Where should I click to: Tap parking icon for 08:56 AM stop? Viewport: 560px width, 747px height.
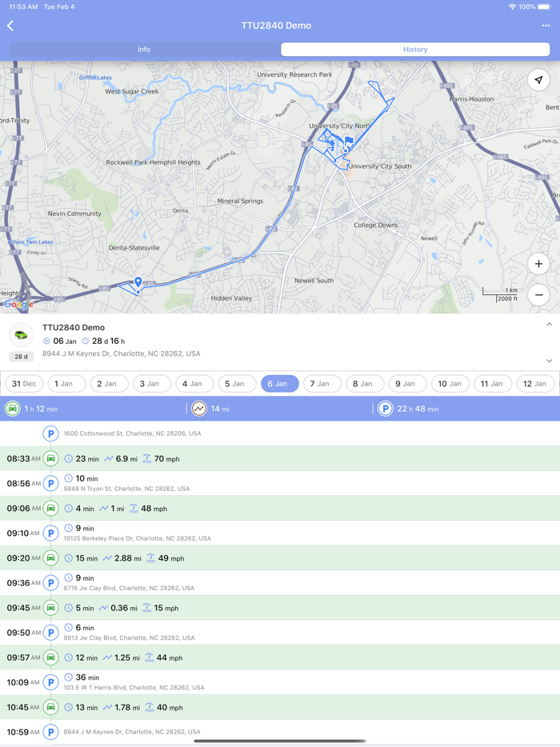pos(51,484)
